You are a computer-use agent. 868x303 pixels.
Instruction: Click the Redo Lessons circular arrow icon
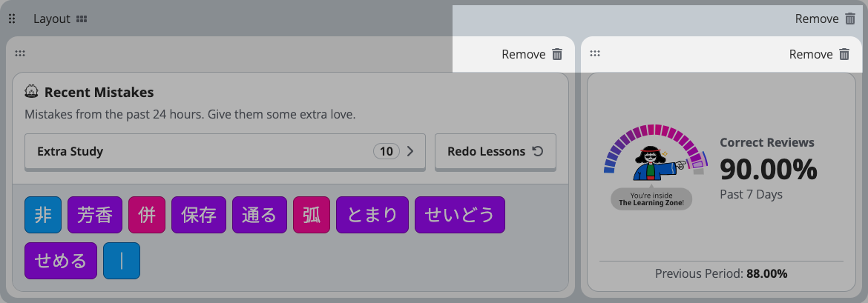click(538, 151)
